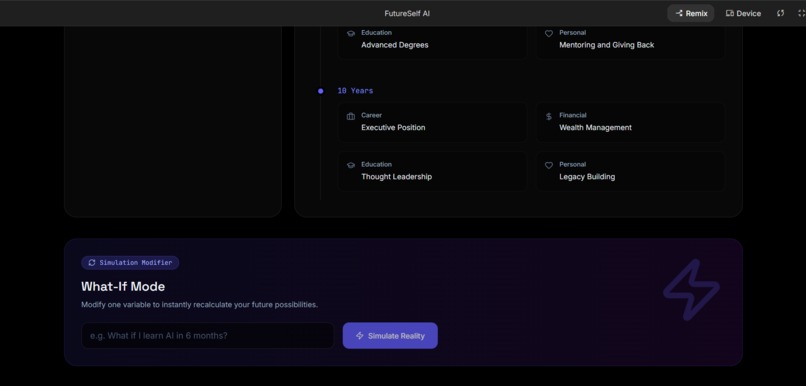The height and width of the screenshot is (386, 806).
Task: Select the Legacy Building personal card
Action: coord(631,171)
